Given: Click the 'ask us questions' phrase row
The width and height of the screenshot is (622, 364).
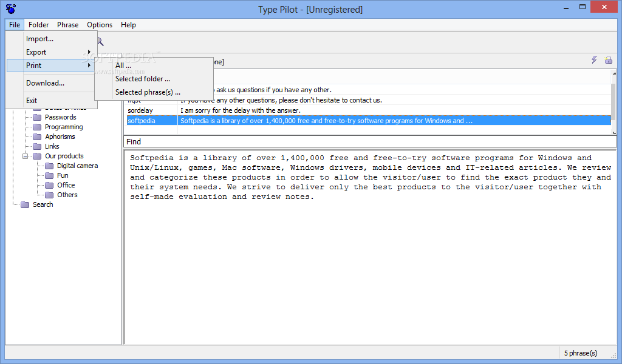Looking at the screenshot, I should [369, 90].
